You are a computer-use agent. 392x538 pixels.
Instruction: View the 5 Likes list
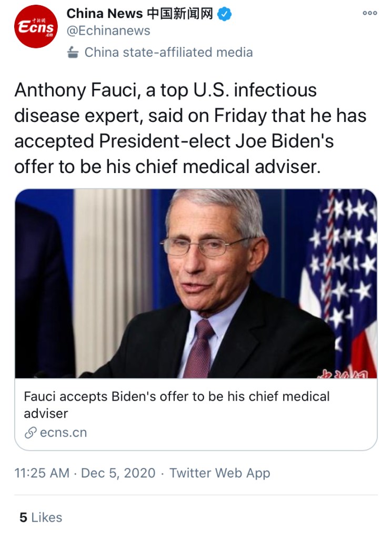41,517
